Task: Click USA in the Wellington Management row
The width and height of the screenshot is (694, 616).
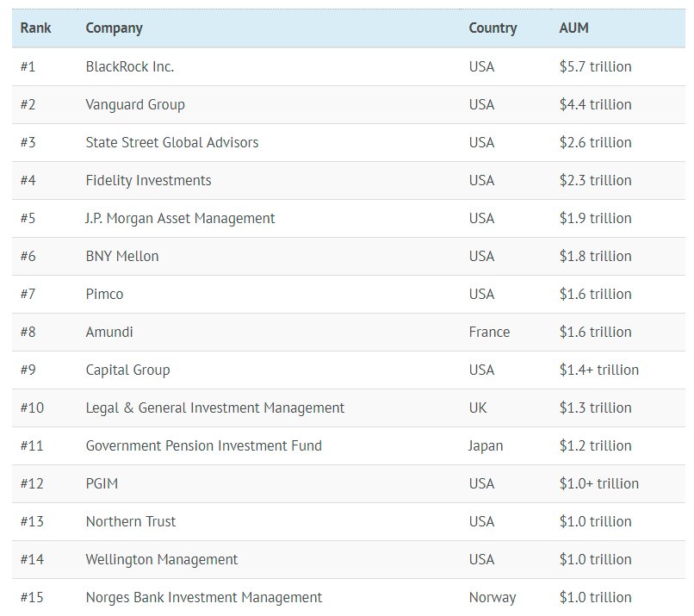Action: pos(481,560)
